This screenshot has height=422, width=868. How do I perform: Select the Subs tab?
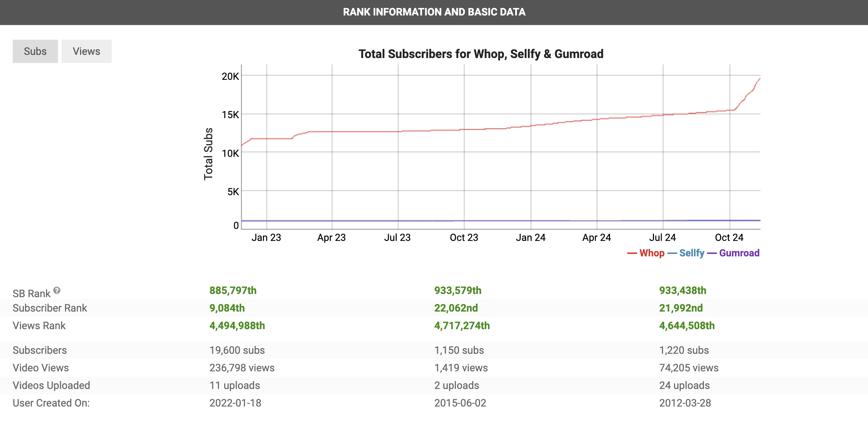pyautogui.click(x=35, y=51)
